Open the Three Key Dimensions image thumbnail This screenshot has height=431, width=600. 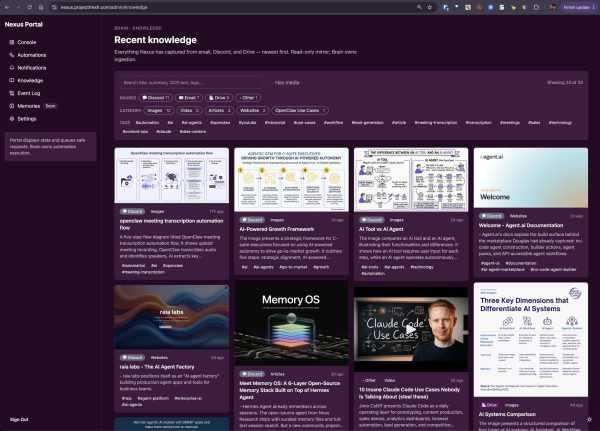(531, 340)
